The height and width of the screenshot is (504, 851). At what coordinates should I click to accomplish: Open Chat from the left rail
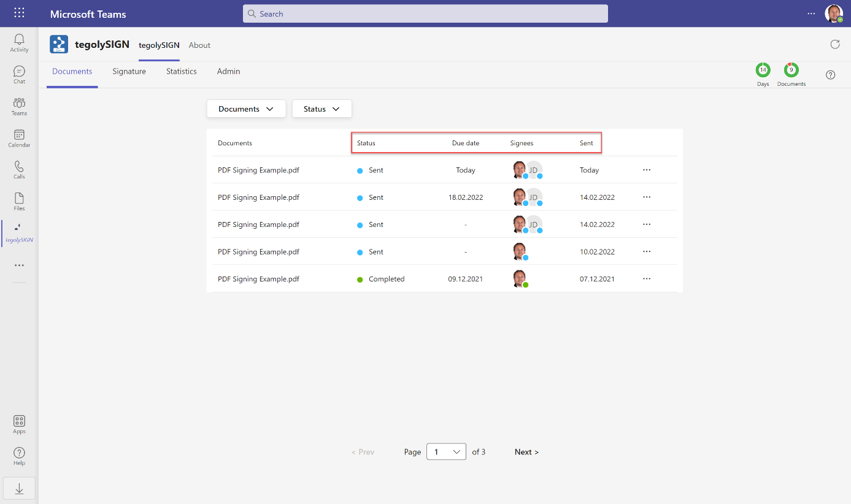tap(19, 74)
